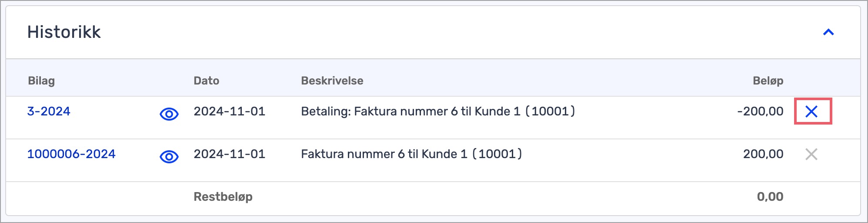Viewport: 868px width, 223px height.
Task: Remove the payment entry with the blue X
Action: 811,111
